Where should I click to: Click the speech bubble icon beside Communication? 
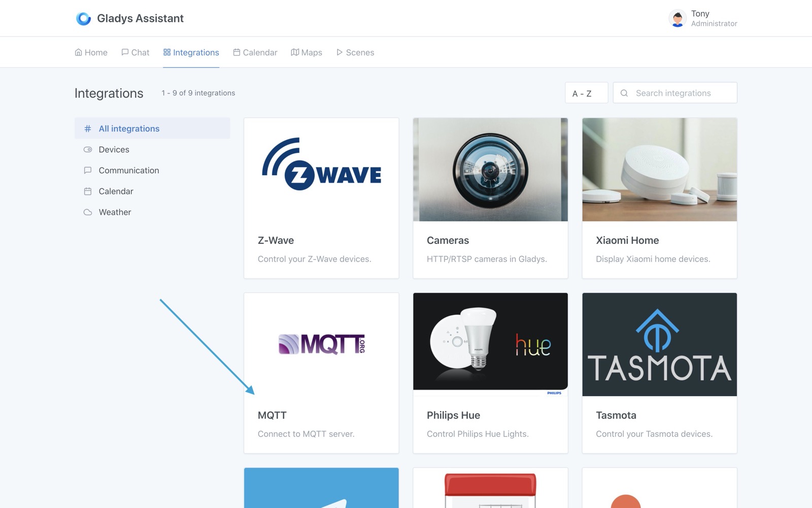(x=88, y=170)
